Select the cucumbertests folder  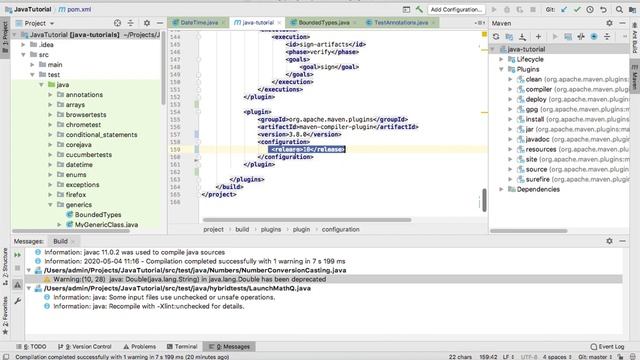(x=88, y=155)
